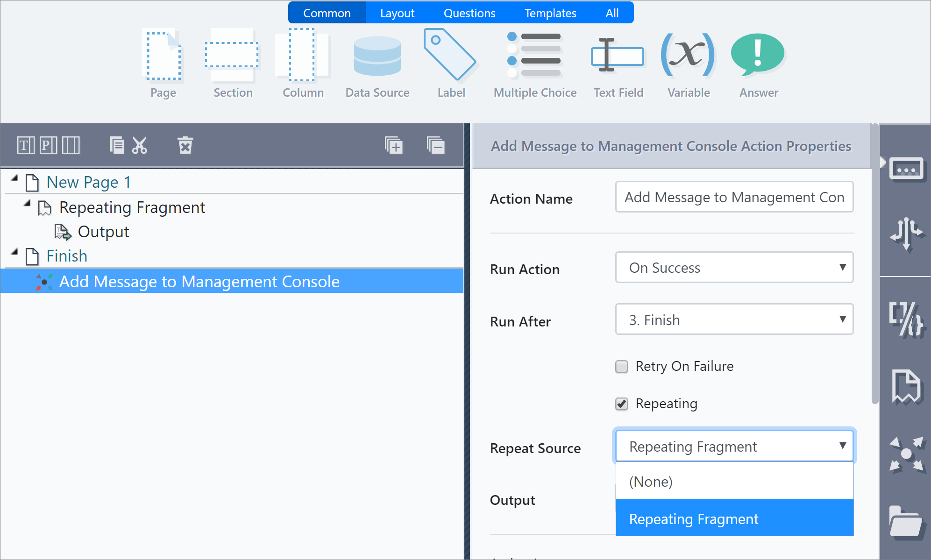Click the Data Source icon in palette

[x=377, y=57]
